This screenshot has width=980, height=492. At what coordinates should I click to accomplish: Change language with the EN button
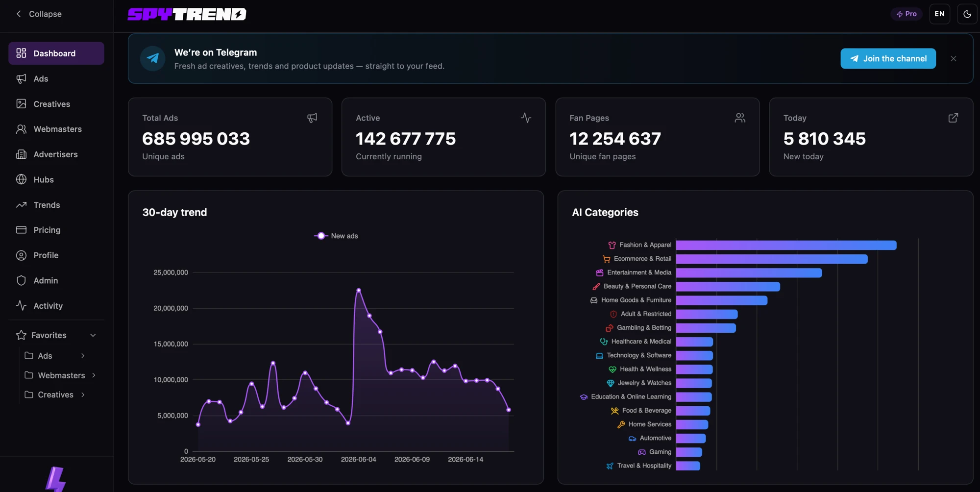point(939,14)
